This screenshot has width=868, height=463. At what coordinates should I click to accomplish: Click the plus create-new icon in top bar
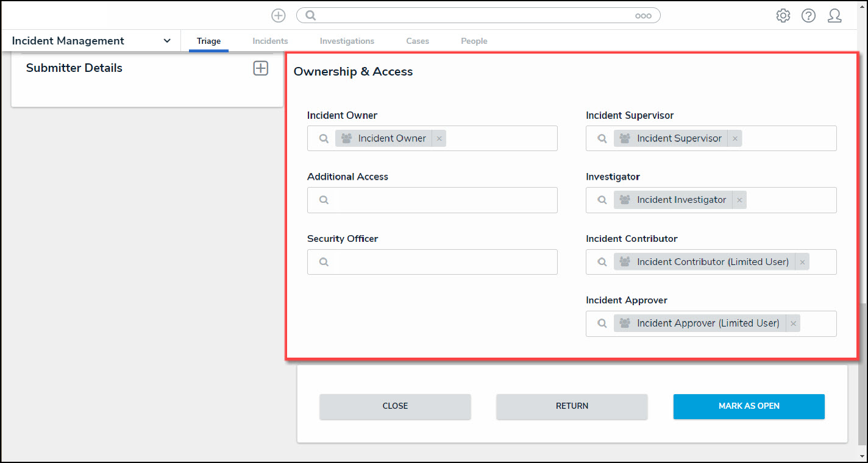coord(279,16)
